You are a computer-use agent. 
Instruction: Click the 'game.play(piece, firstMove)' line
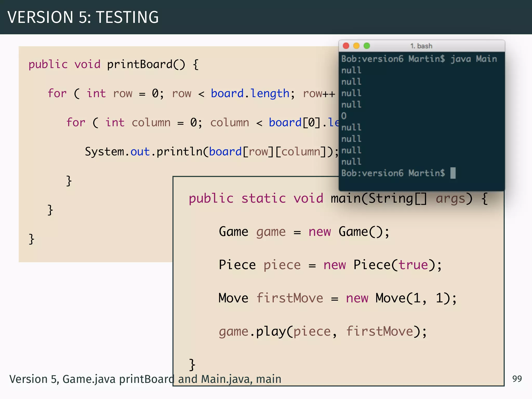pyautogui.click(x=323, y=332)
